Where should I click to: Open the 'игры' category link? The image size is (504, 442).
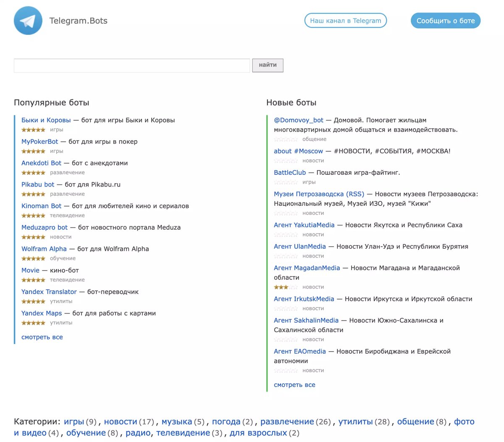pyautogui.click(x=74, y=422)
